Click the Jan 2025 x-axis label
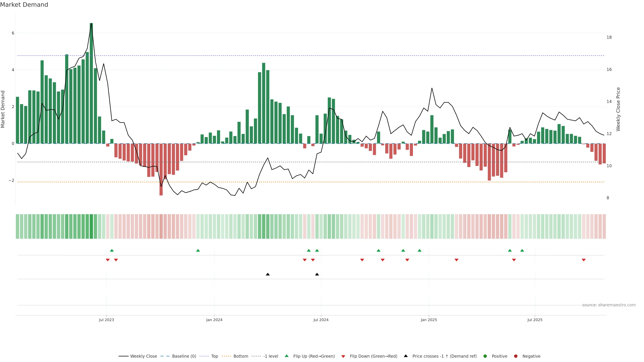The image size is (644, 362). [429, 320]
